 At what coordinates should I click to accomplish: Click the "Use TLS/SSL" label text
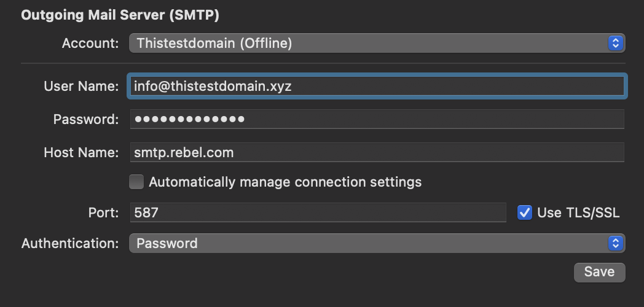(x=578, y=212)
